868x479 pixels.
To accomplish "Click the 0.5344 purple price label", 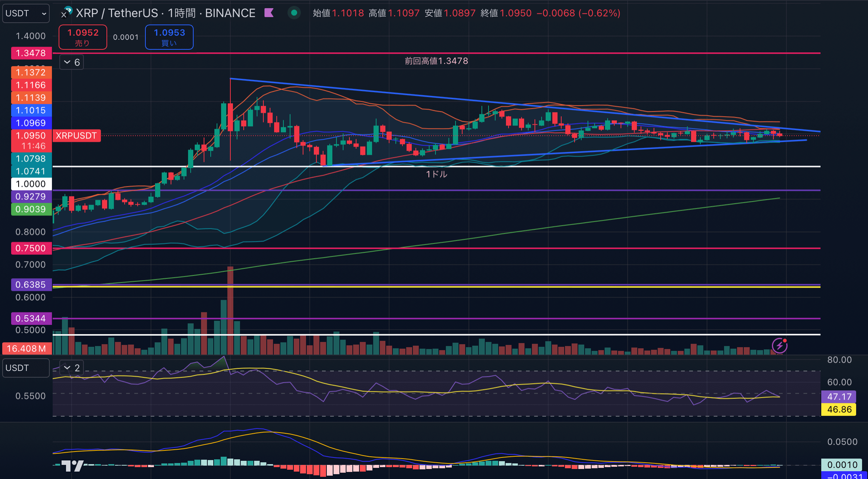I will click(x=31, y=318).
